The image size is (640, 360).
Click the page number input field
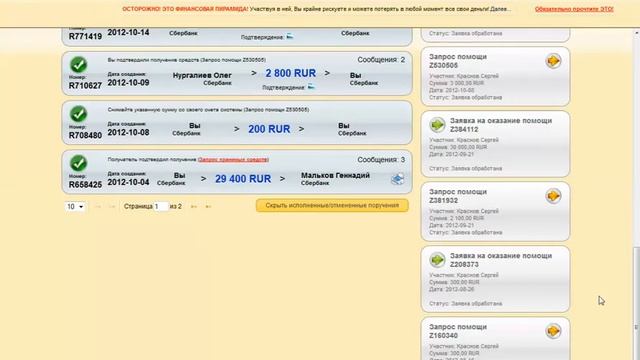tap(161, 207)
